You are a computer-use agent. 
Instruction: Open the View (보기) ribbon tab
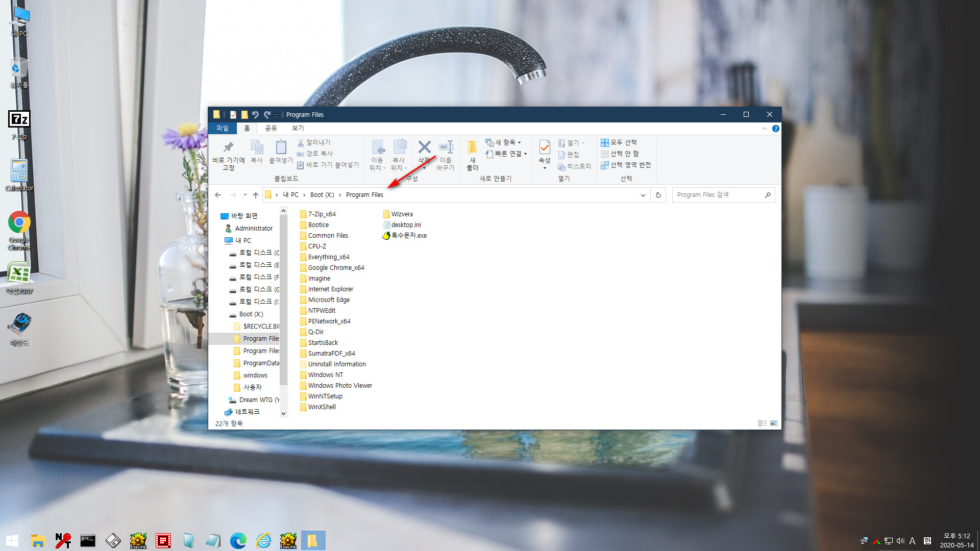click(x=298, y=129)
